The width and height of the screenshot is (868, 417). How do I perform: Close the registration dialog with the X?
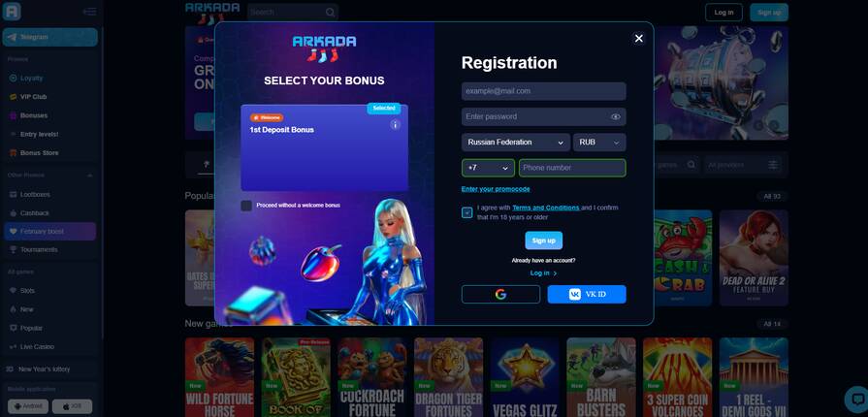click(639, 38)
